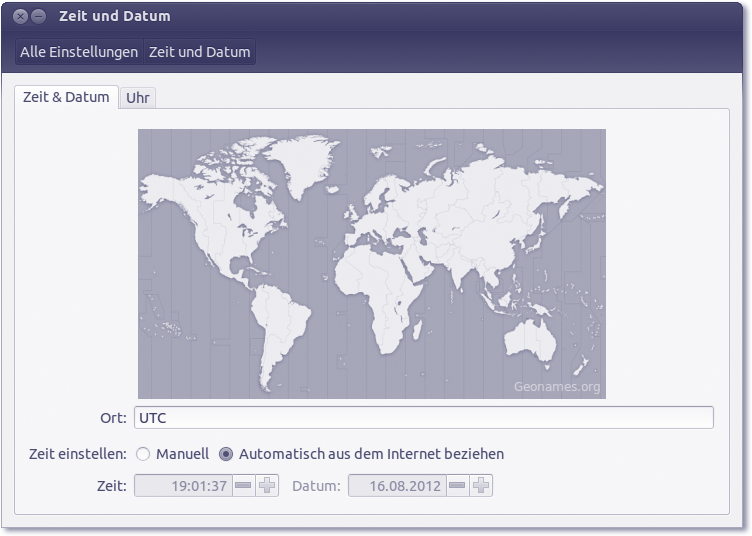Increase the Zeit value with plus button
Image resolution: width=752 pixels, height=536 pixels.
[267, 486]
